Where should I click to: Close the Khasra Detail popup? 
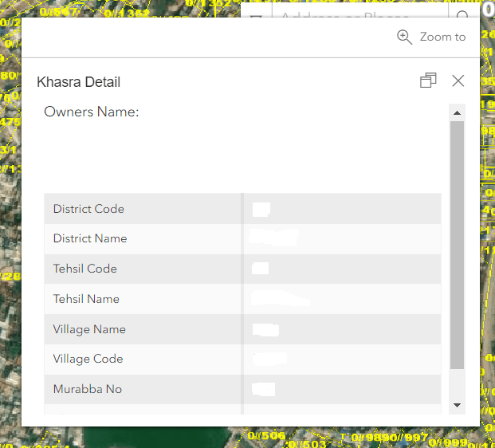tap(458, 81)
